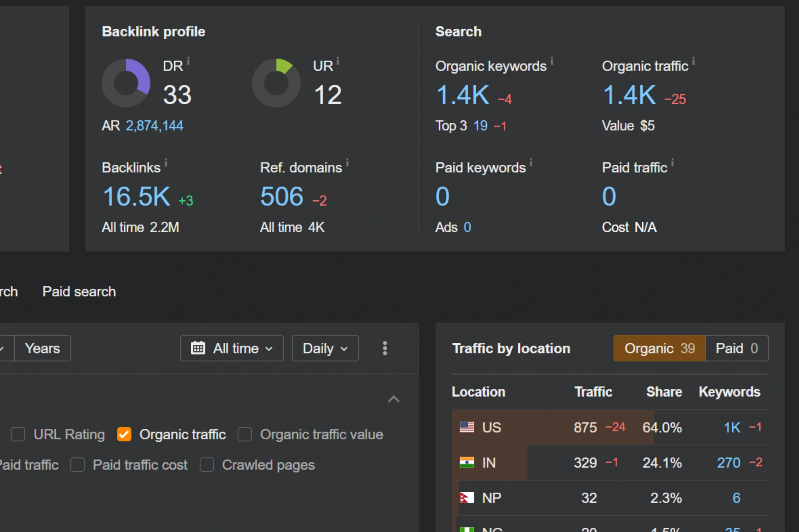Viewport: 799px width, 532px height.
Task: Open the 16.5K backlinks link
Action: click(136, 197)
